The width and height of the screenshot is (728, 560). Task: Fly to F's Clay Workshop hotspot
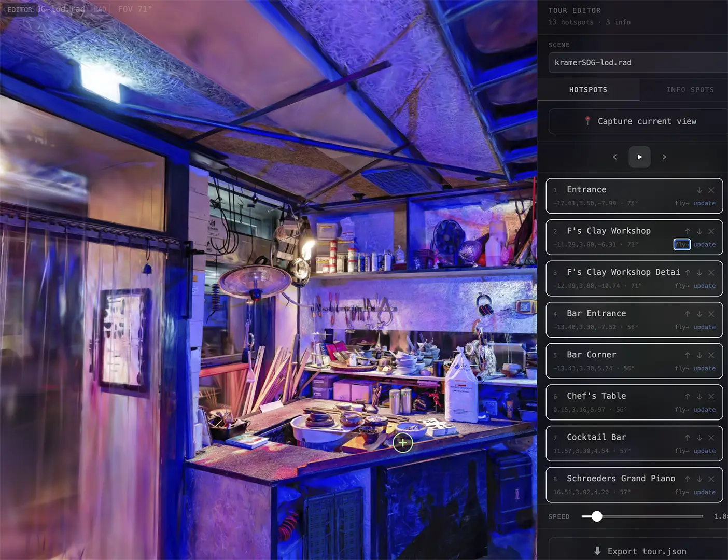point(682,245)
